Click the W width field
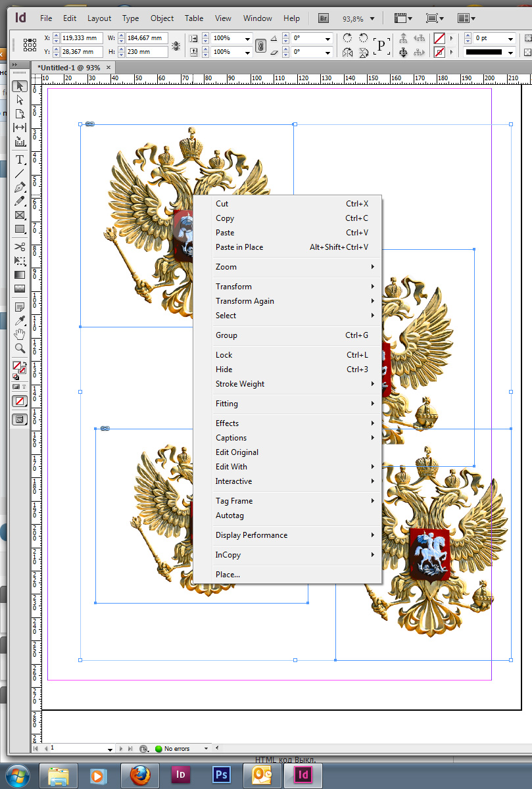 tap(147, 39)
